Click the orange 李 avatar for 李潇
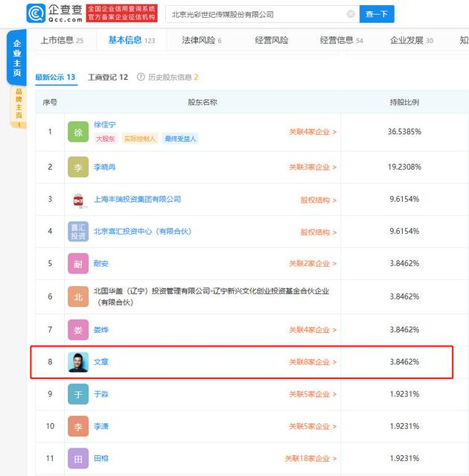Image resolution: width=469 pixels, height=476 pixels. [x=78, y=427]
